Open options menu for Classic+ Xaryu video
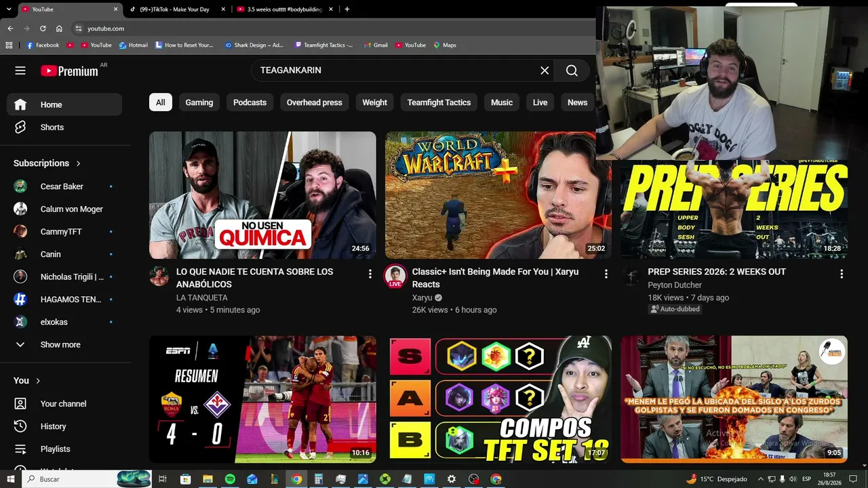The width and height of the screenshot is (868, 488). coord(606,274)
